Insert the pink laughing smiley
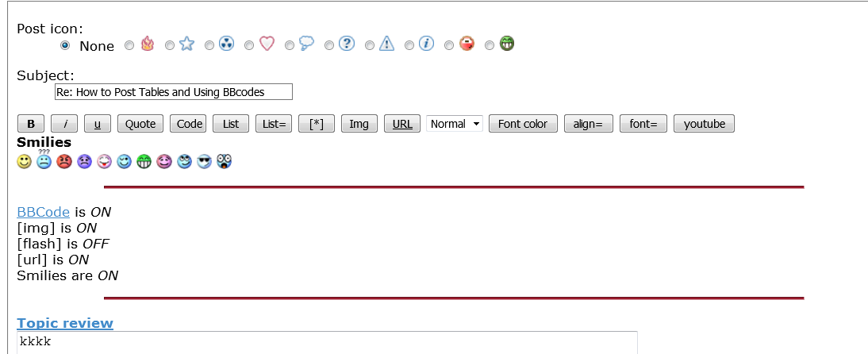 [x=104, y=162]
